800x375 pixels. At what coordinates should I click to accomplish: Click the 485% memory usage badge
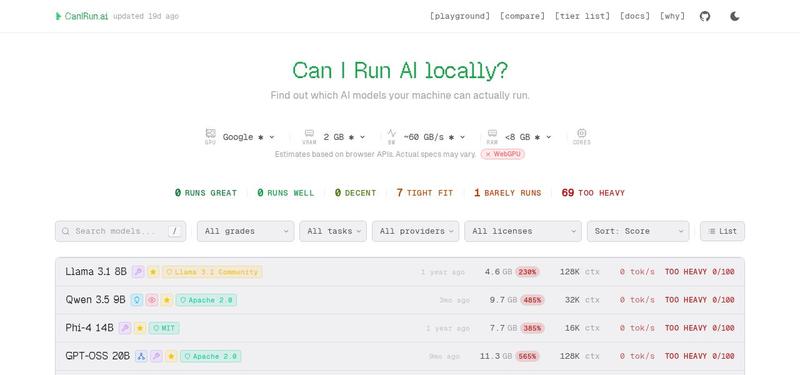click(x=532, y=300)
